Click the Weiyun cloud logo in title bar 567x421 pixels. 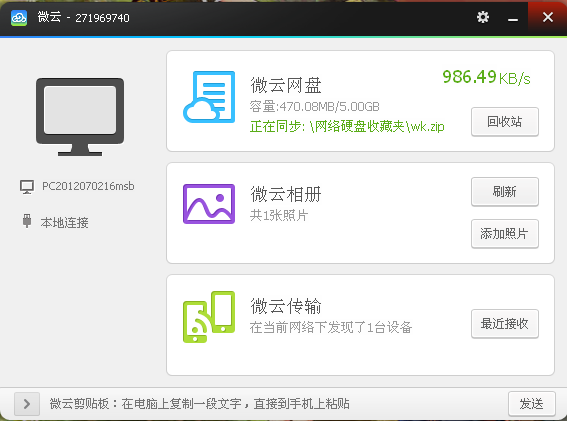point(19,18)
